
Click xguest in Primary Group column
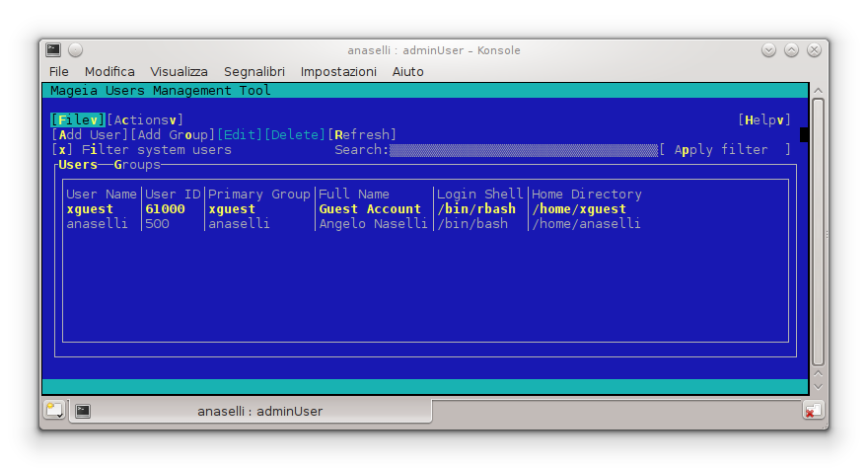click(232, 209)
